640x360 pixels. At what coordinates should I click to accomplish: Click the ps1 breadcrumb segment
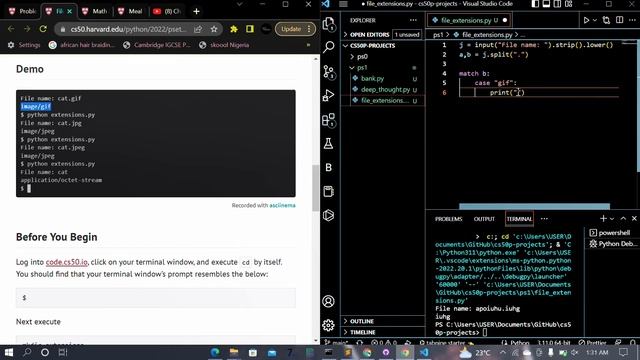438,35
